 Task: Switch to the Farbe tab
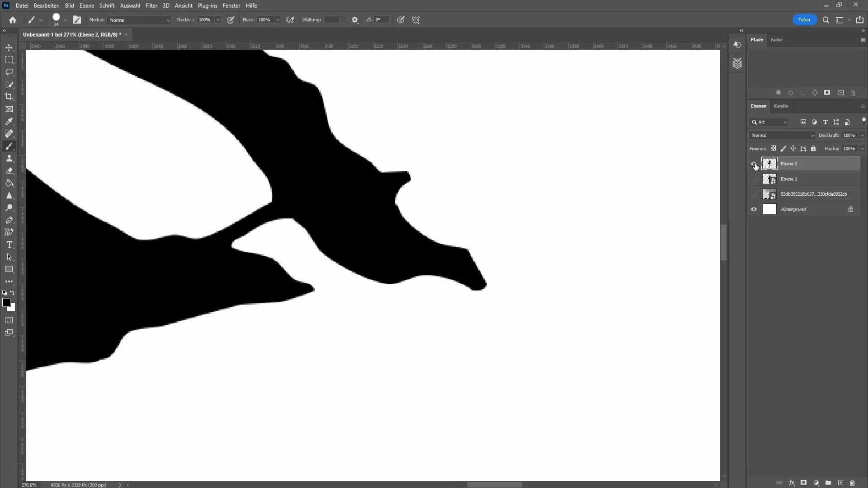[777, 40]
